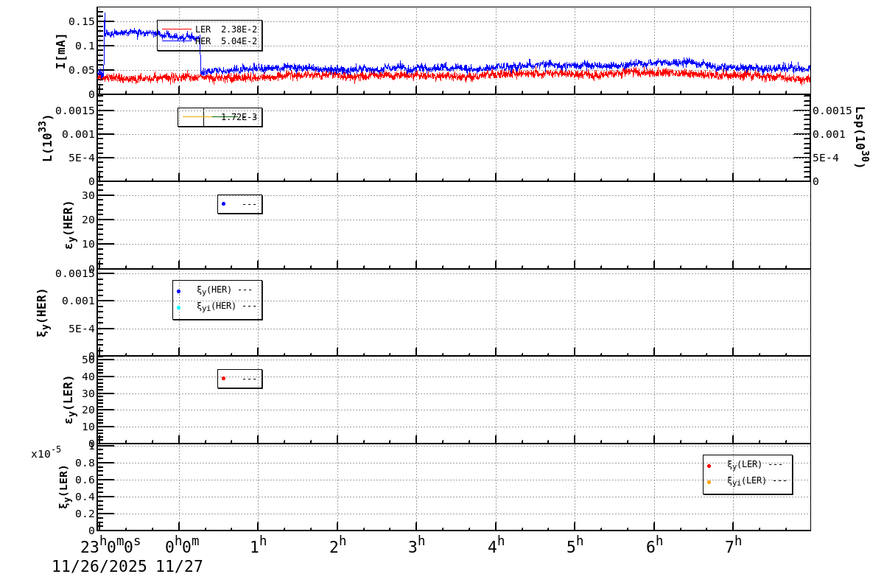884x588 pixels.
Task: Click the 23h0m0s time axis label
Action: (x=110, y=545)
